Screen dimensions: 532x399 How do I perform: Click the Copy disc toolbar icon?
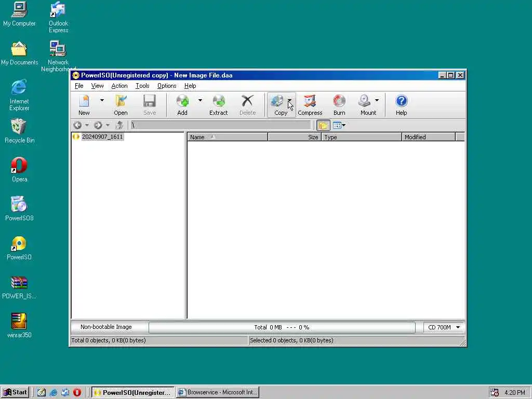tap(278, 105)
